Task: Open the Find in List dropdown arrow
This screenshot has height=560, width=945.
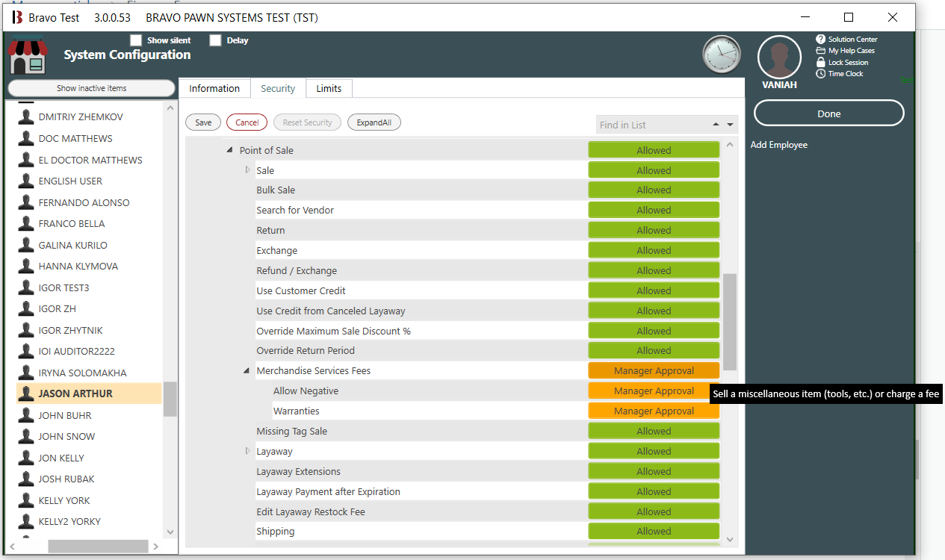Action: tap(731, 125)
